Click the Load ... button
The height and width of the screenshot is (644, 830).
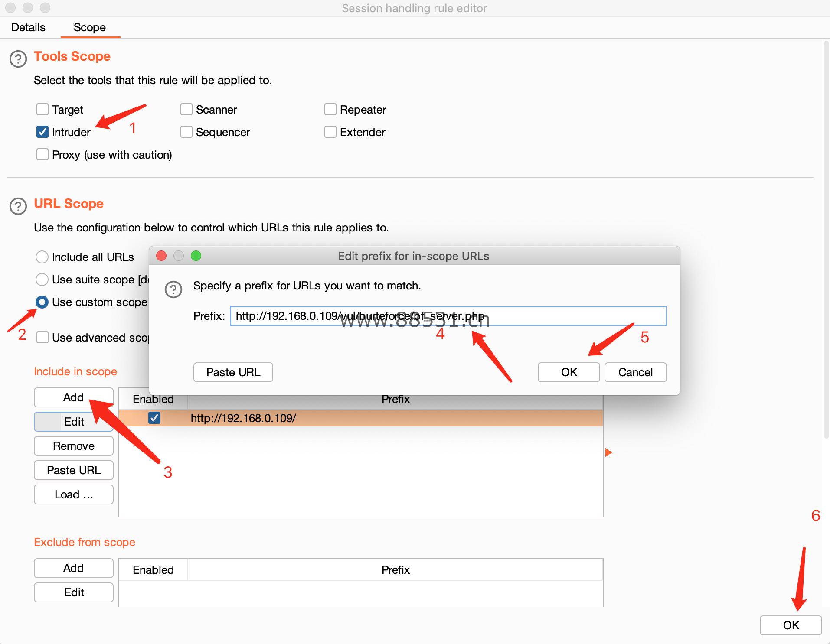pos(74,494)
